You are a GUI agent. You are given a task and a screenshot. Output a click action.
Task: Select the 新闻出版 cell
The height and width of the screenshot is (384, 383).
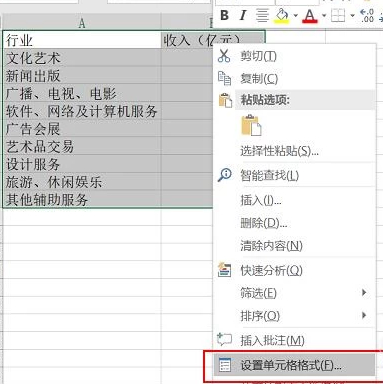[x=82, y=75]
